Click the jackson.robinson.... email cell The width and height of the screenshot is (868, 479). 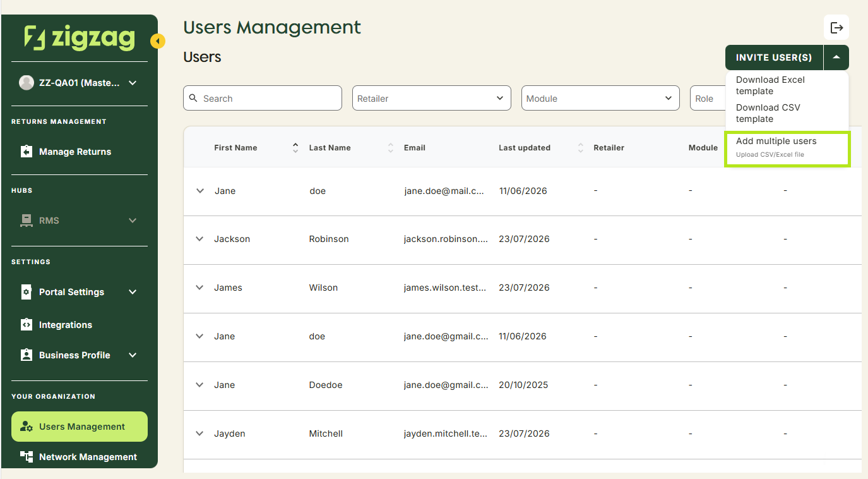point(446,239)
